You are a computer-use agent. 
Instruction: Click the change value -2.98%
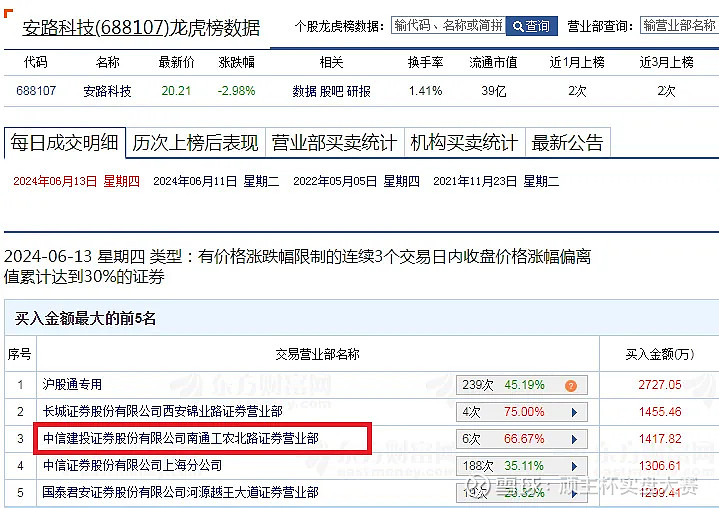pyautogui.click(x=237, y=91)
